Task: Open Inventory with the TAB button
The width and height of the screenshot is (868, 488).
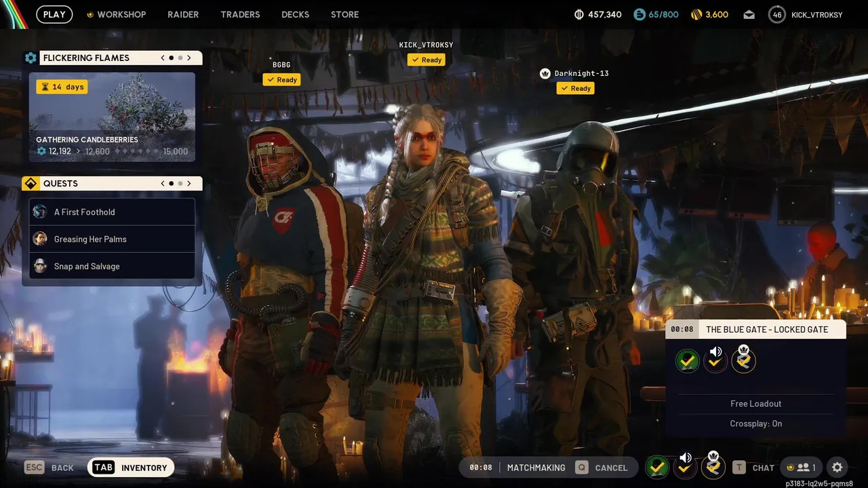Action: coord(131,468)
